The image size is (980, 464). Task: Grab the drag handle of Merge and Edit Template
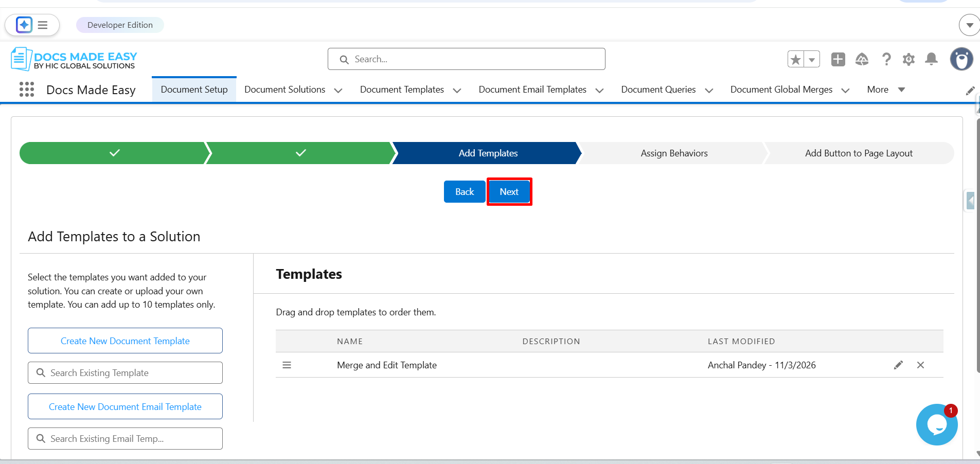click(287, 365)
